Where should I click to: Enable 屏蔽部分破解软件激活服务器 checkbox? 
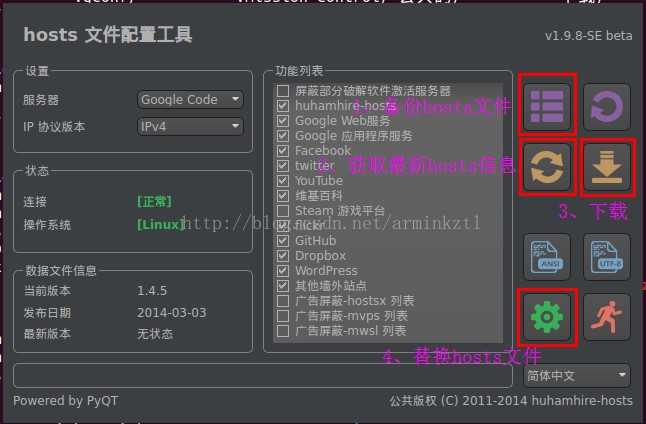(283, 91)
